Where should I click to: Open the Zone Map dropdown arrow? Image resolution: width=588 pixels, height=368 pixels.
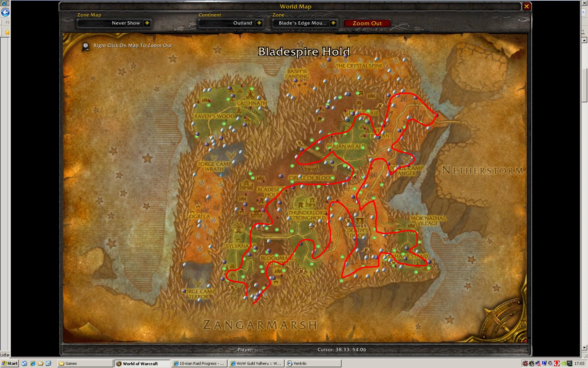pyautogui.click(x=147, y=23)
